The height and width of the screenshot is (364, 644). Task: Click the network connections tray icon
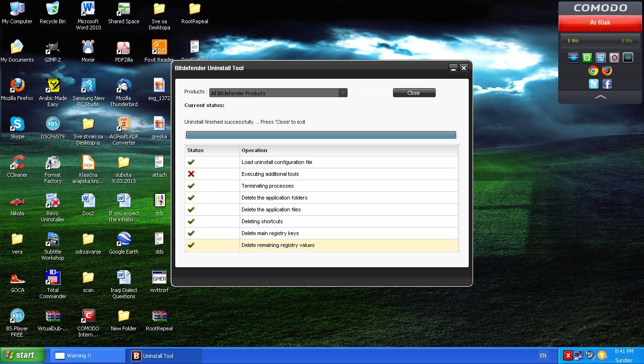click(x=579, y=355)
